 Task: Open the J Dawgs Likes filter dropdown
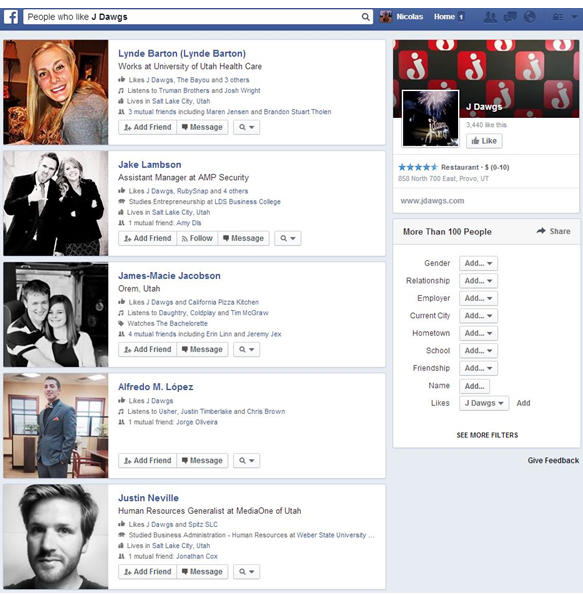tap(484, 403)
